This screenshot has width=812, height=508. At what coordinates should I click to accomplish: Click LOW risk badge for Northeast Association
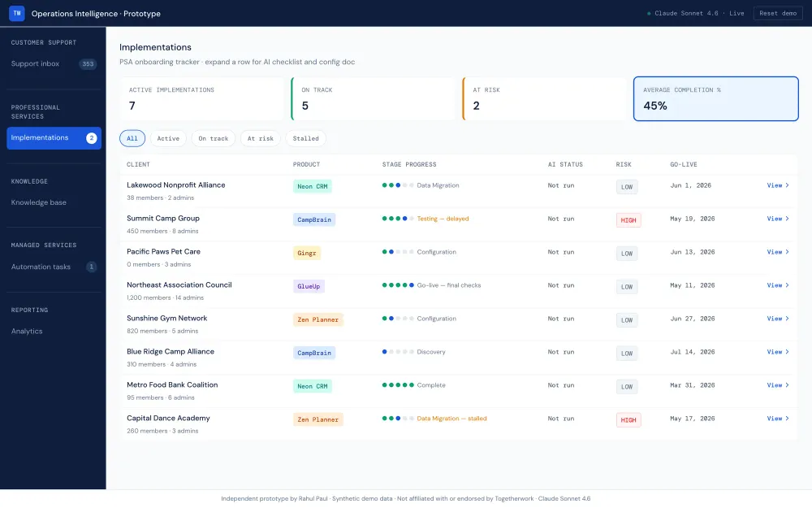[x=627, y=287]
